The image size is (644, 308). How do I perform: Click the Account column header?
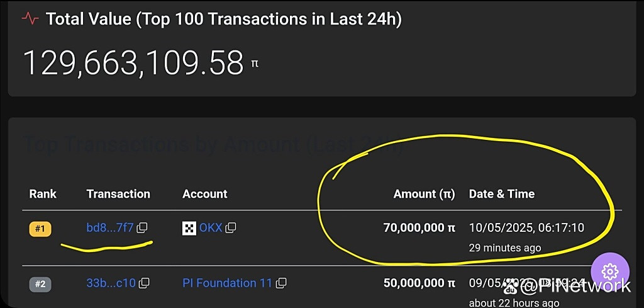point(204,194)
